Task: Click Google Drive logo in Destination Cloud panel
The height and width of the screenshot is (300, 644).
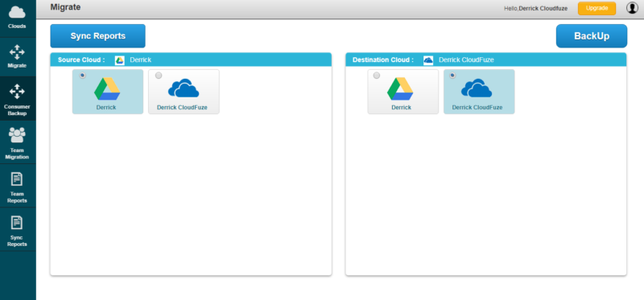Action: coord(400,88)
